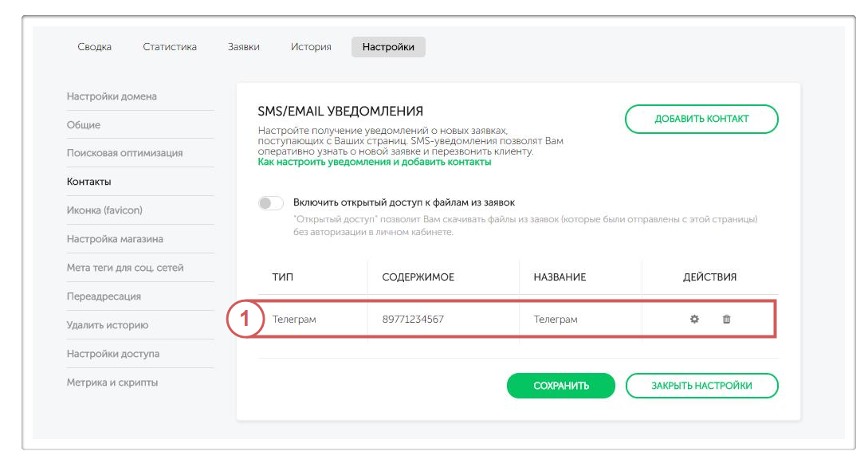
Task: Open Настройки домена in sidebar
Action: point(112,96)
